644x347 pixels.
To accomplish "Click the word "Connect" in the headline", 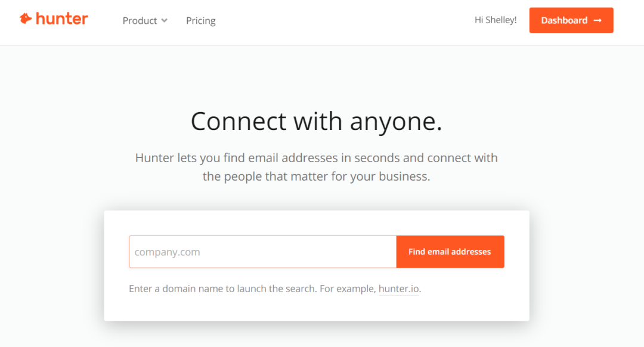I will click(238, 122).
